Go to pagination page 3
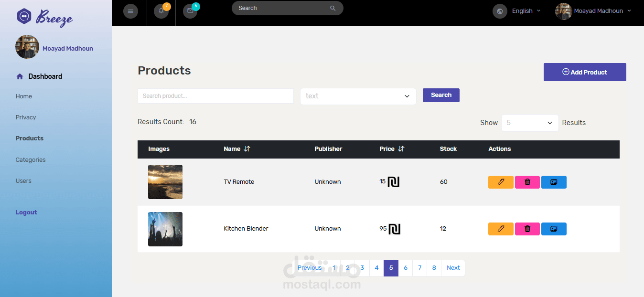The width and height of the screenshot is (644, 297). tap(362, 268)
